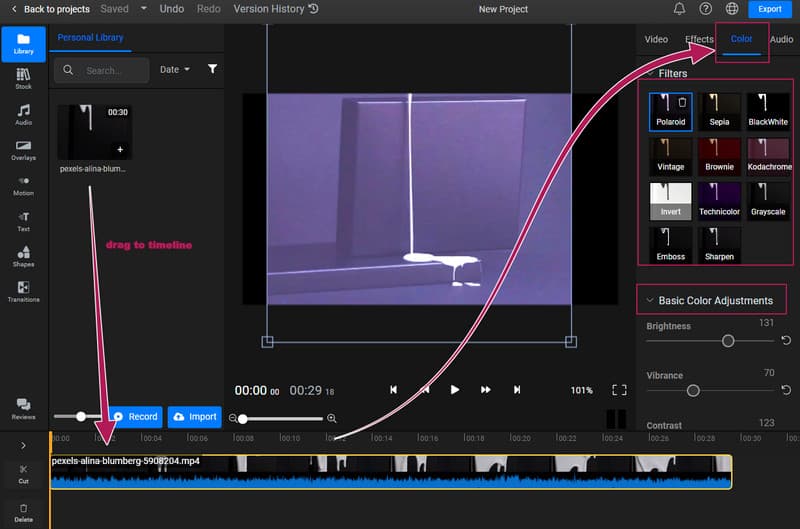Click the filter funnel icon in library
This screenshot has height=529, width=800.
coord(212,70)
